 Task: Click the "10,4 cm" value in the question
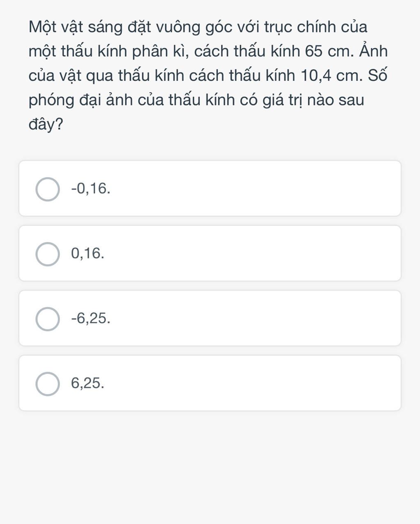[x=331, y=76]
